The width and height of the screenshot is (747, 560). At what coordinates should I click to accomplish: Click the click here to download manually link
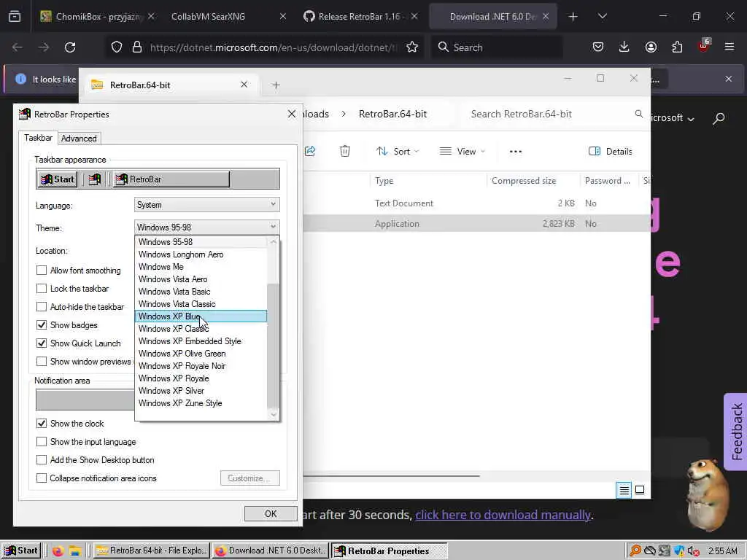pyautogui.click(x=503, y=515)
